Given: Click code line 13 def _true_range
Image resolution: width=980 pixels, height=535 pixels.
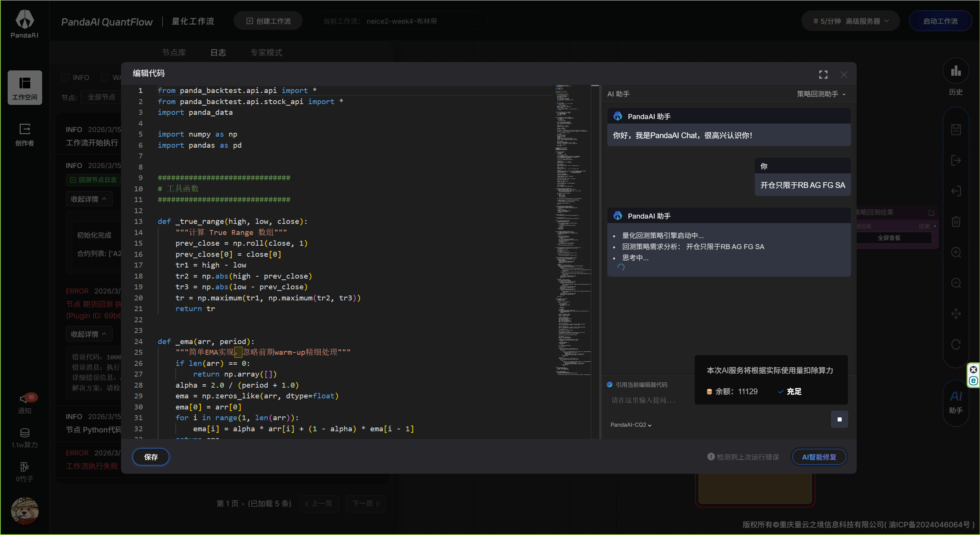Looking at the screenshot, I should click(232, 222).
